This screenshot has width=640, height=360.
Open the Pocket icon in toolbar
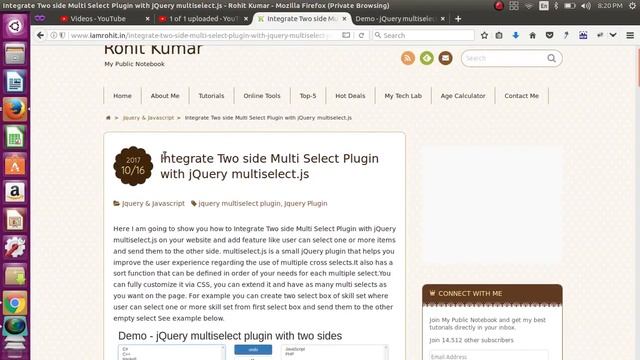pyautogui.click(x=549, y=35)
